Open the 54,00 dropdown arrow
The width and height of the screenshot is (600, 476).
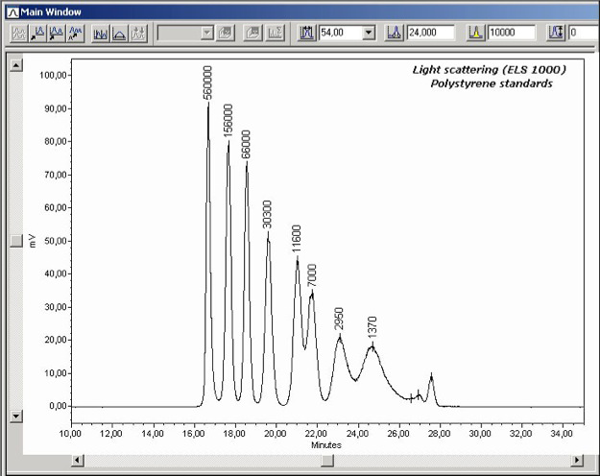pyautogui.click(x=368, y=33)
